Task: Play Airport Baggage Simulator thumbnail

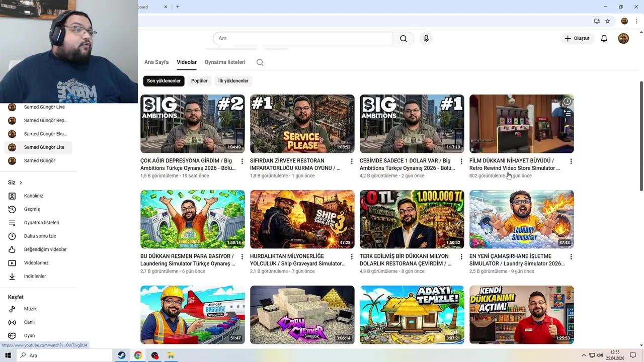Action: 193,315
